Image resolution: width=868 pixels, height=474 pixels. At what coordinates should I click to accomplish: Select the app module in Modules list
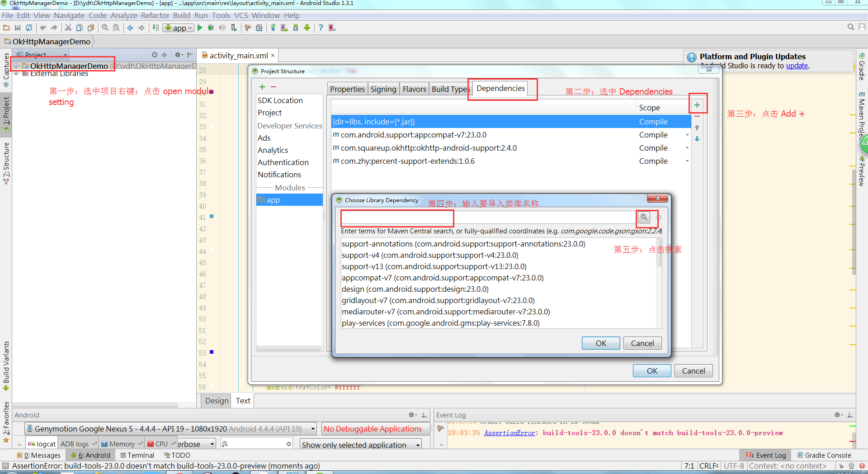tap(289, 200)
